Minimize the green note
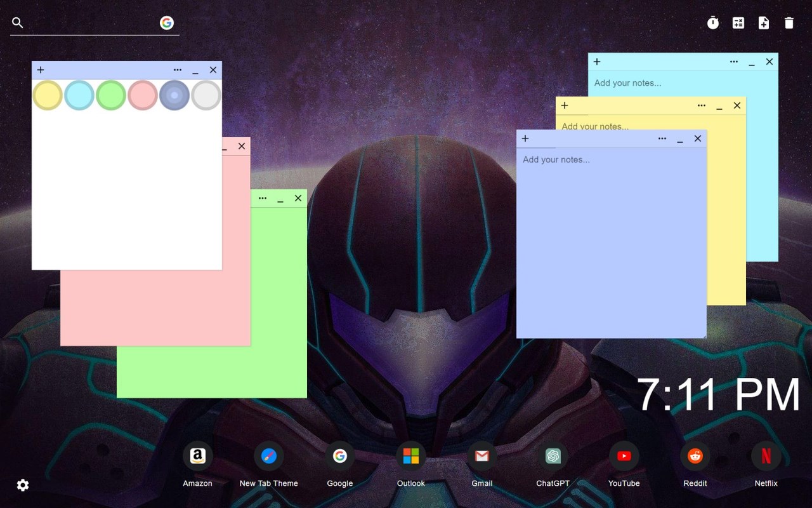 point(280,199)
